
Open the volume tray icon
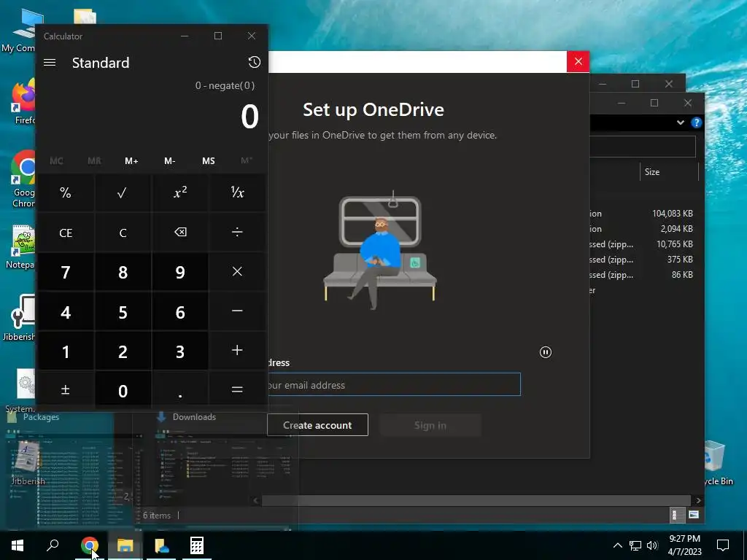coord(652,545)
